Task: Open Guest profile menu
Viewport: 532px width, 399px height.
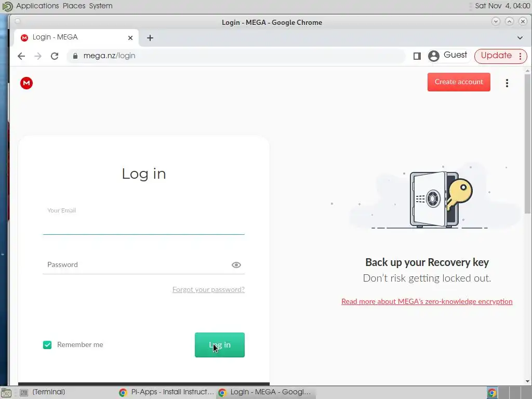Action: [448, 56]
